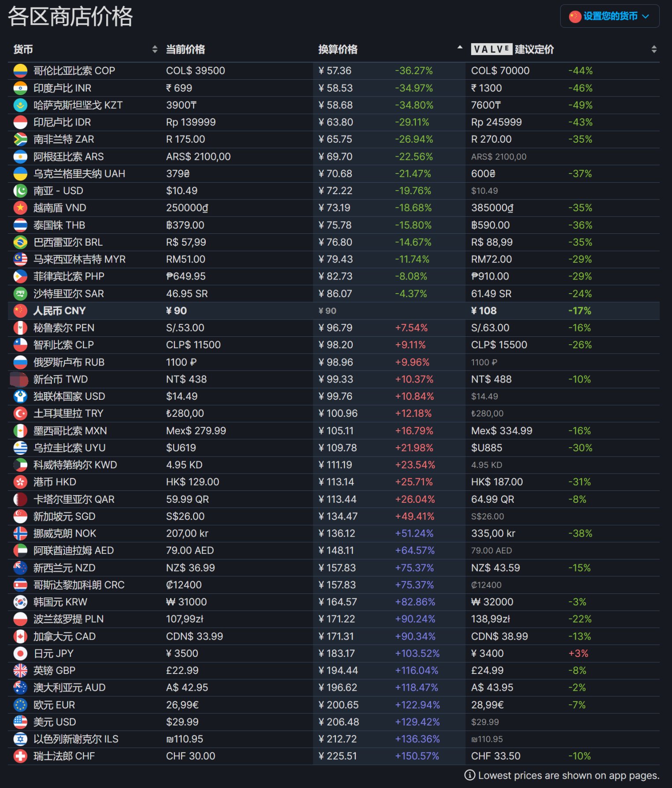672x788 pixels.
Task: Click the Switzerland flag icon for CHF
Action: click(x=20, y=756)
